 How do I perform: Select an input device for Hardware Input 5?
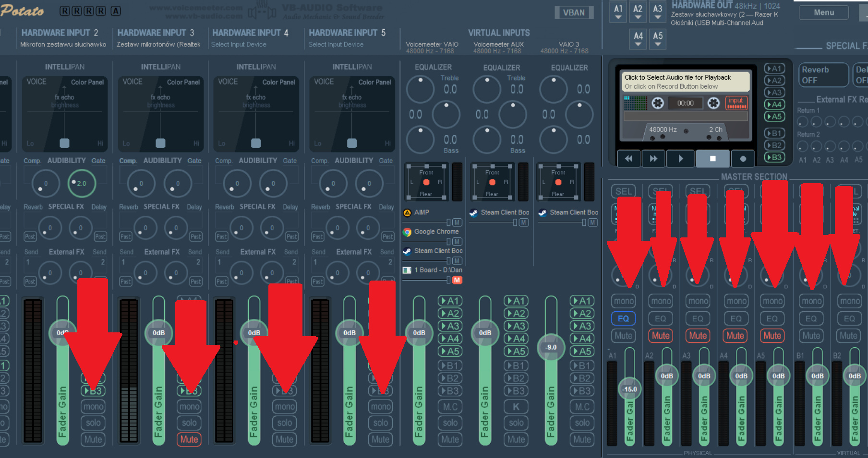point(336,45)
